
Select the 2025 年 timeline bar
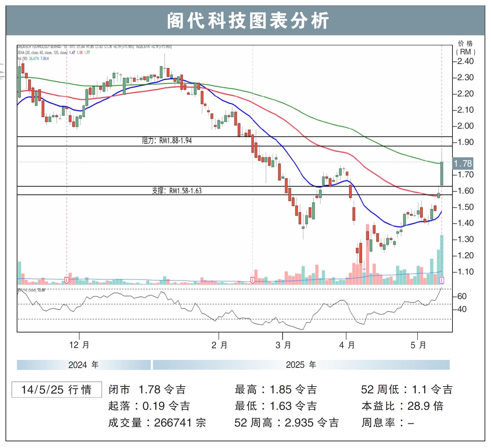pyautogui.click(x=301, y=365)
